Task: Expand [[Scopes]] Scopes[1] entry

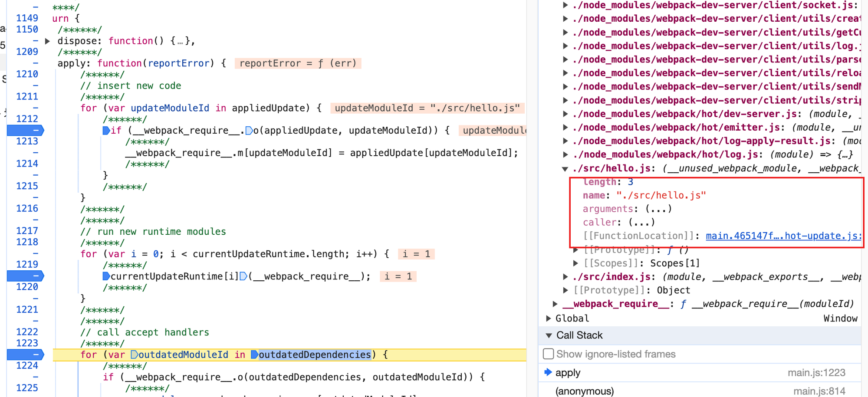Action: coord(575,263)
